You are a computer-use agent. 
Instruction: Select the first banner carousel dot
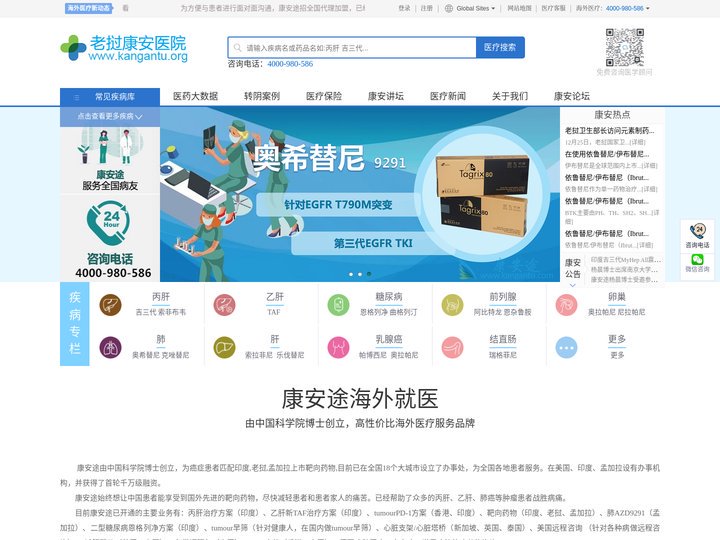point(351,274)
